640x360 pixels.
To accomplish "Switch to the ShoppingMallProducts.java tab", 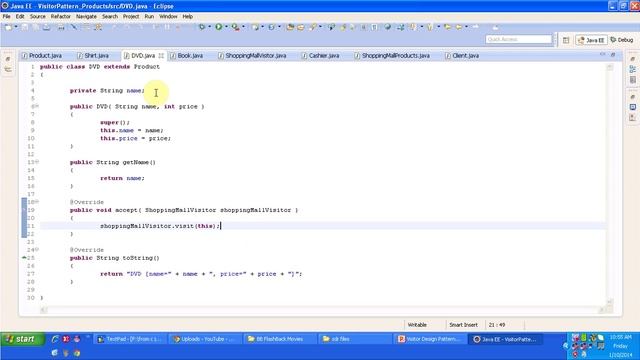I will [x=392, y=56].
